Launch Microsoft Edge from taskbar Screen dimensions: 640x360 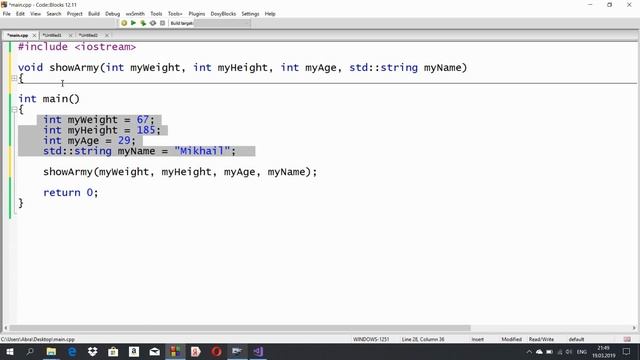point(72,352)
